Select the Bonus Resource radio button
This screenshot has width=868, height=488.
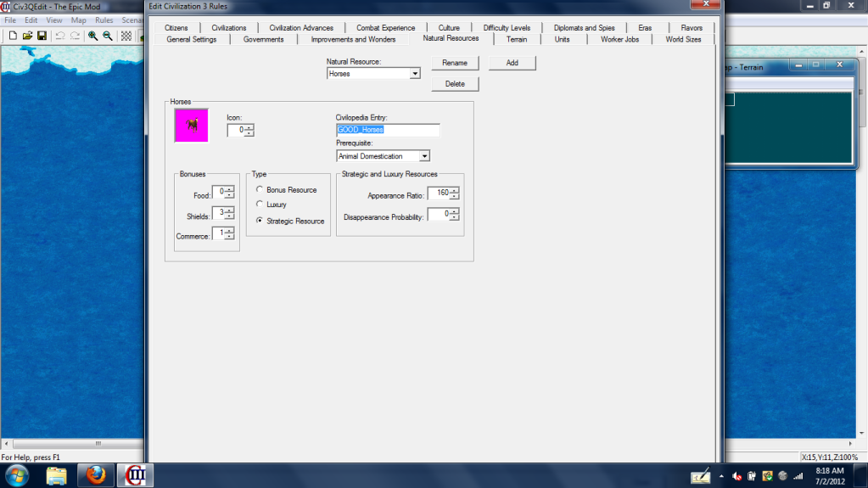point(260,189)
